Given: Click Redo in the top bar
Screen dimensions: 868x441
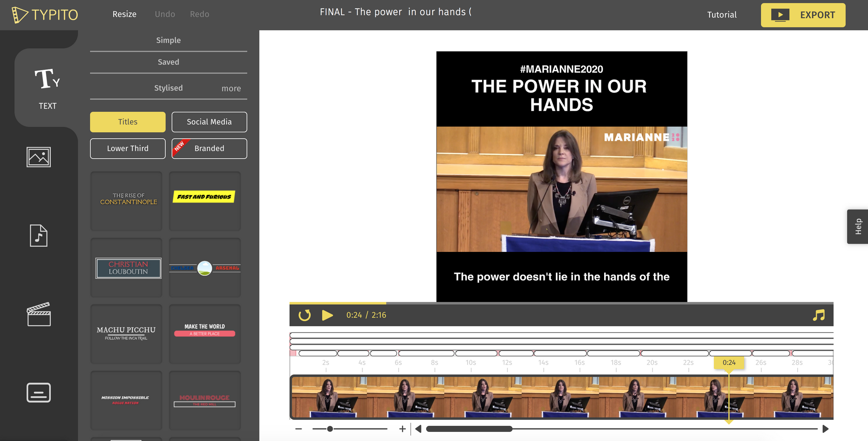Looking at the screenshot, I should pos(200,14).
